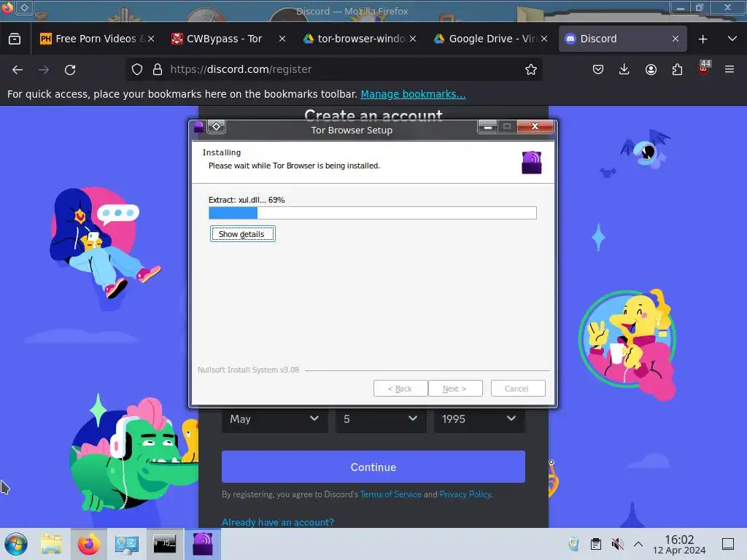
Task: List all tabs using the chevron dropdown
Action: tap(732, 39)
